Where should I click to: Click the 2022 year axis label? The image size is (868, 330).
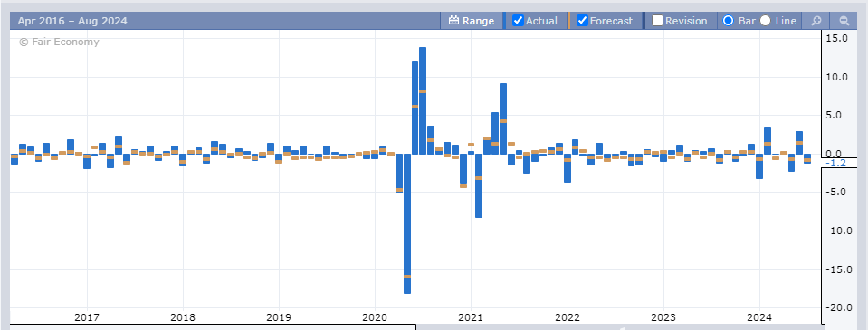click(568, 317)
